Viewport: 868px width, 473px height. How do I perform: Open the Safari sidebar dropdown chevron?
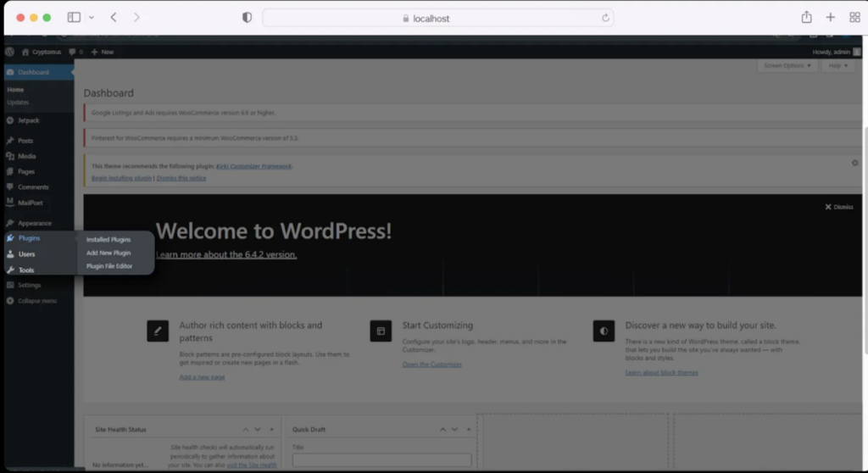coord(92,17)
